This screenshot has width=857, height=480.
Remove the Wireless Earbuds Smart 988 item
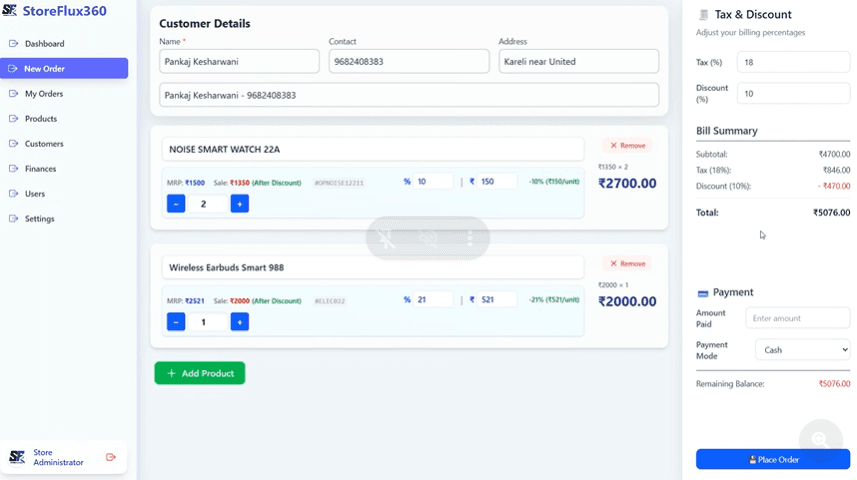point(627,264)
